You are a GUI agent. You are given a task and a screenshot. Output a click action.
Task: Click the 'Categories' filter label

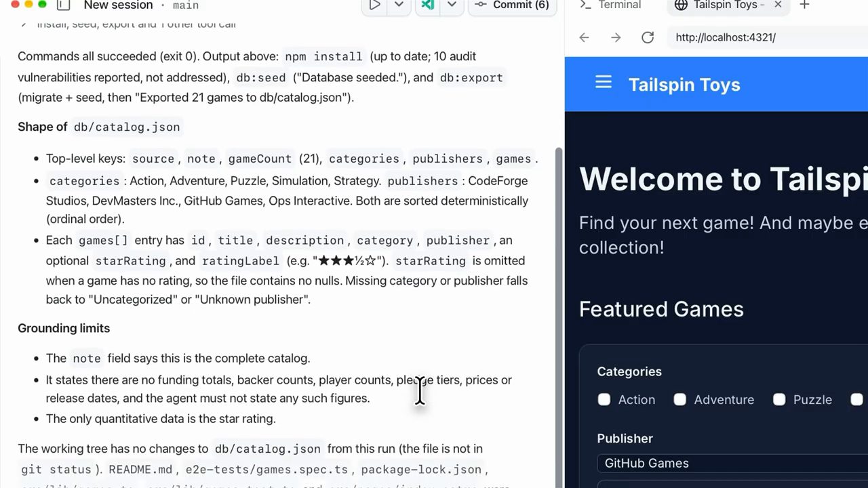click(x=629, y=371)
